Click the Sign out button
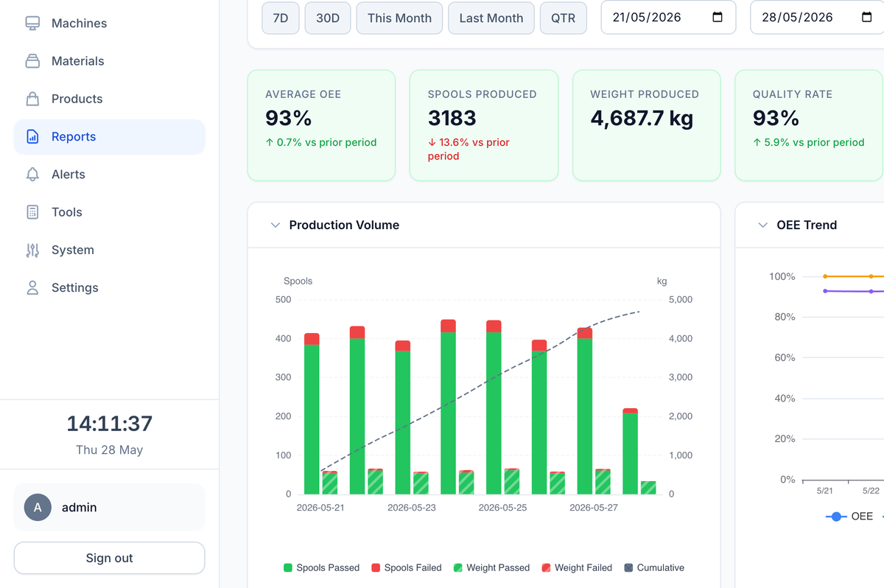884x588 pixels. (109, 558)
